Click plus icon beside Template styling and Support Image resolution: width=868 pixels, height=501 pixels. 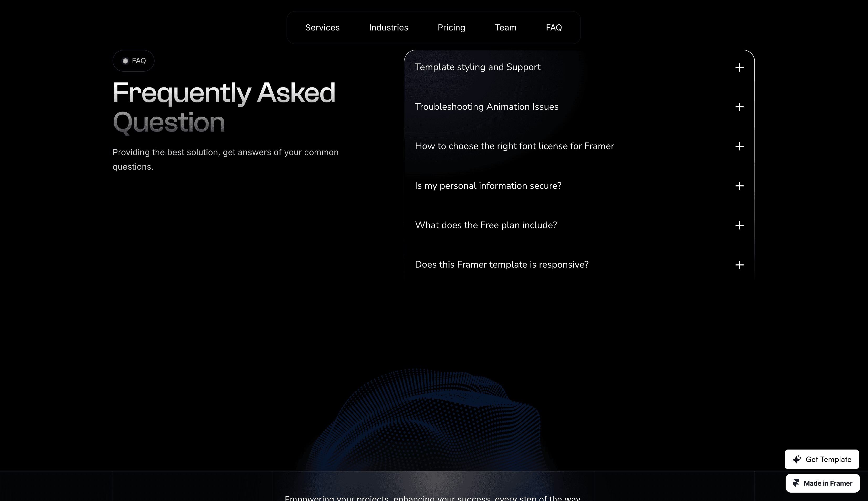[739, 67]
